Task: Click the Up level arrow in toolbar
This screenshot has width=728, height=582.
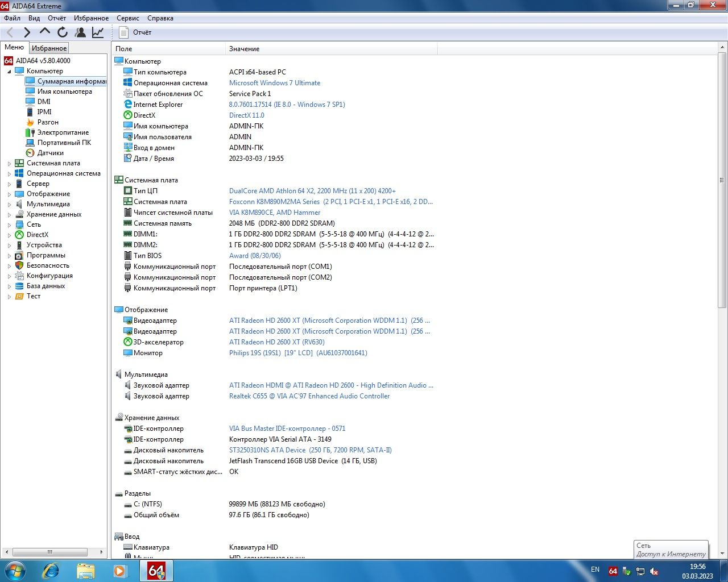Action: click(45, 32)
